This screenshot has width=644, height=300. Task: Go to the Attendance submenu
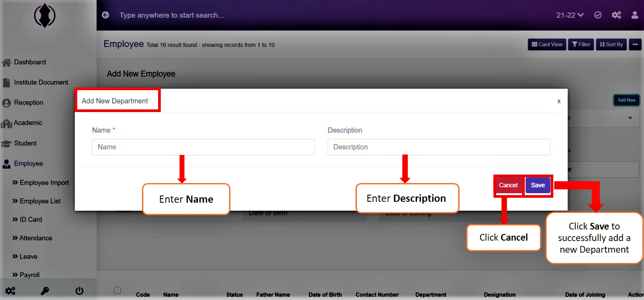click(32, 238)
